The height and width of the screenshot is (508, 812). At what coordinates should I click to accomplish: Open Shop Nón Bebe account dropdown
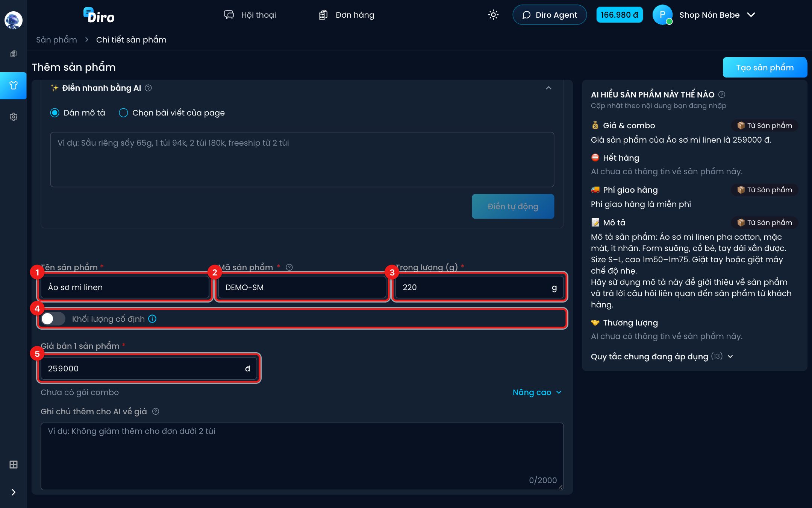pos(717,15)
